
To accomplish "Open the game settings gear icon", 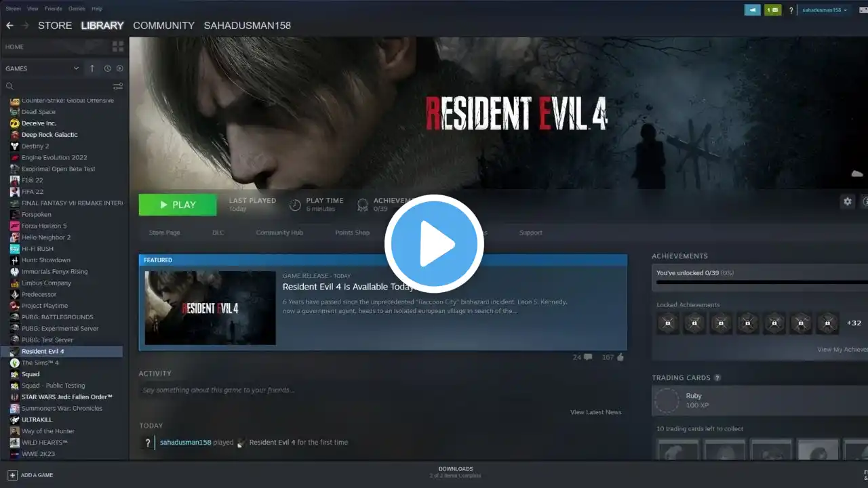I will click(847, 201).
